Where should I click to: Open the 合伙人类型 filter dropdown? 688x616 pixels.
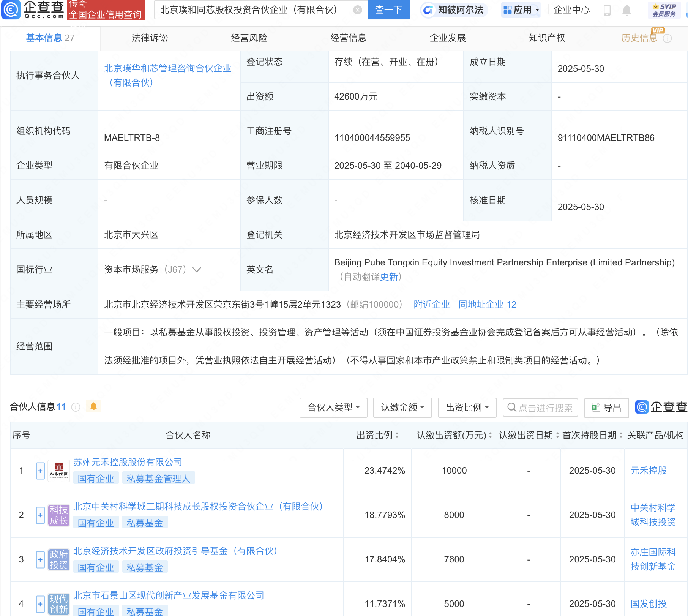point(333,408)
